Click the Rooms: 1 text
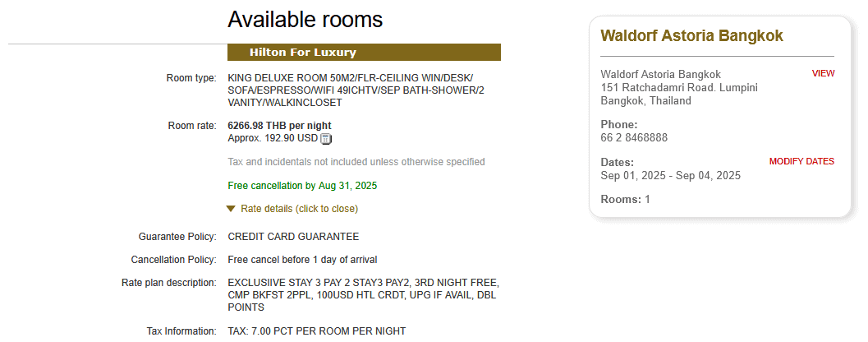Image resolution: width=868 pixels, height=342 pixels. [x=625, y=199]
